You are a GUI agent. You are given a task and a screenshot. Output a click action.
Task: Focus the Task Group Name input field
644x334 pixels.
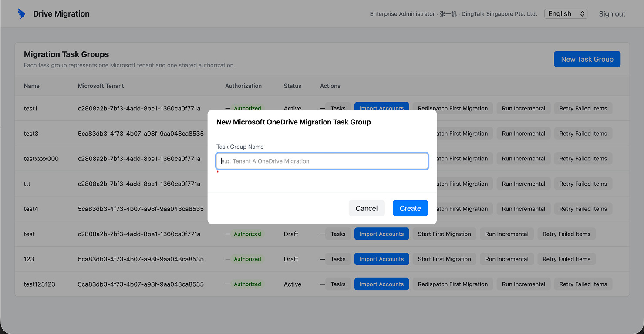point(322,161)
